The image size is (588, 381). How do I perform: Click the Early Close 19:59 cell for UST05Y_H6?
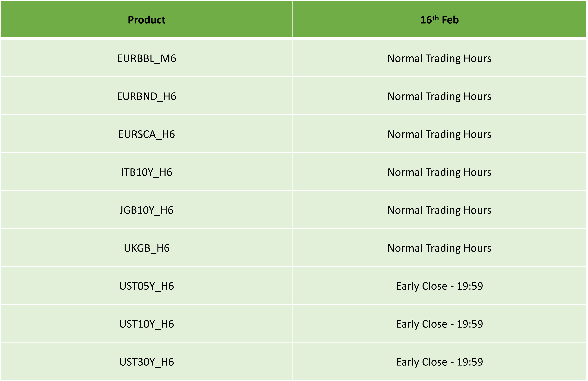pos(439,286)
